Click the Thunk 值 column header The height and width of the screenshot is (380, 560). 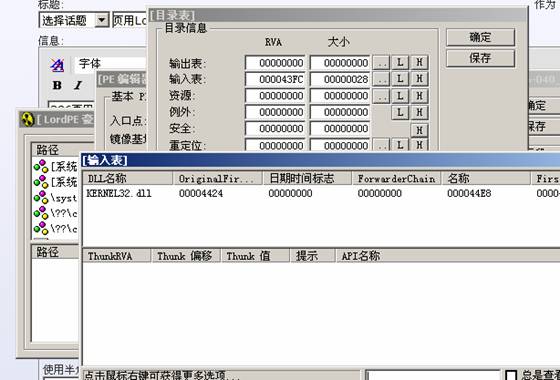[x=255, y=256]
